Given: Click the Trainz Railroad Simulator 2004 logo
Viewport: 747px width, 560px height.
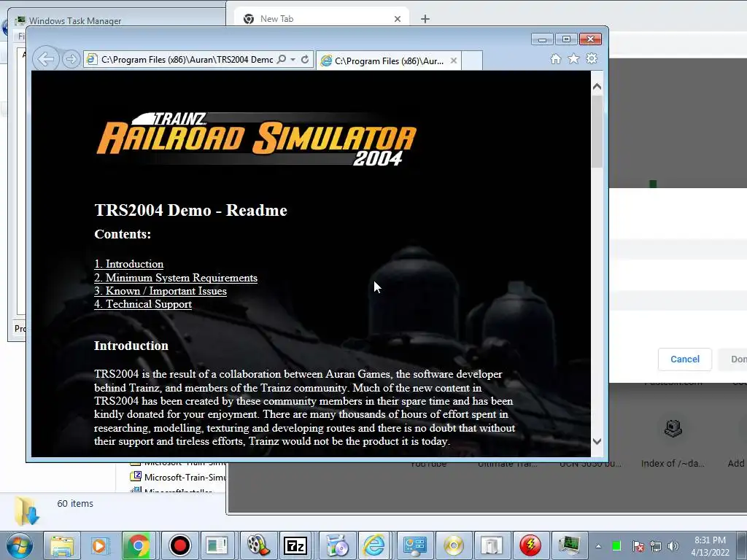Looking at the screenshot, I should coord(256,139).
